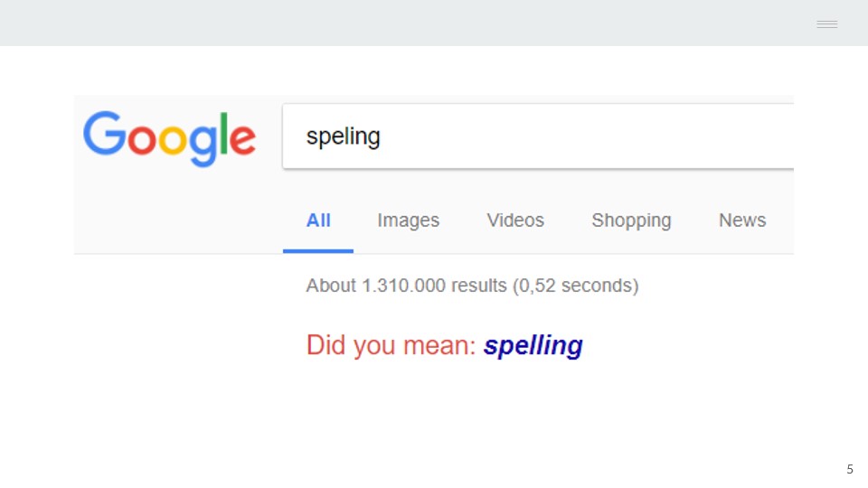Screen dimensions: 868x488
Task: Click the two-line menu icon in header
Action: (x=827, y=23)
